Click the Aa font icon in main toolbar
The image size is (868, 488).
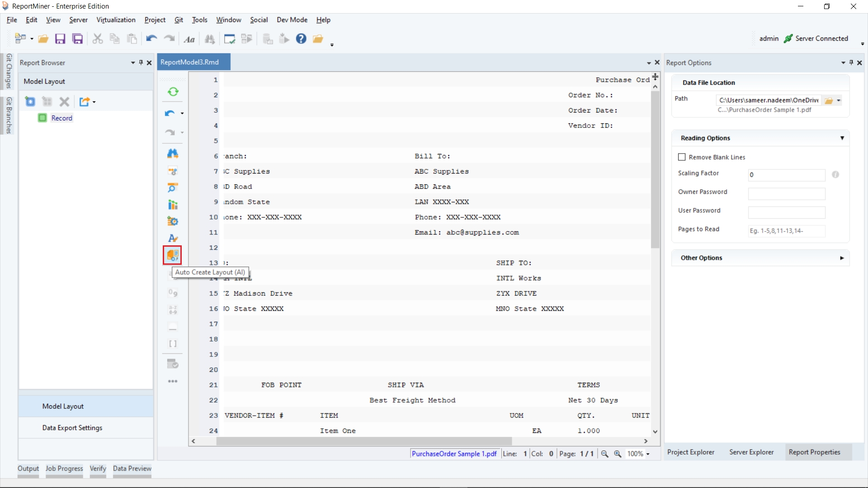click(x=189, y=39)
